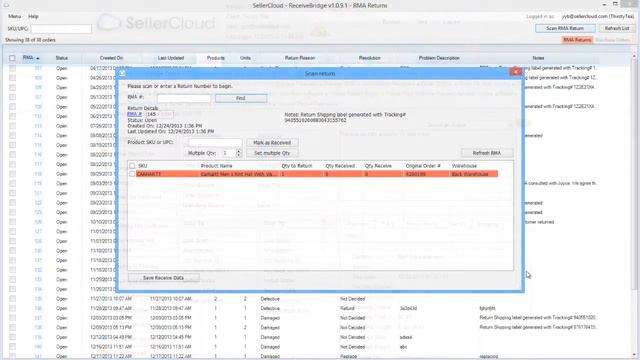Image resolution: width=640 pixels, height=360 pixels.
Task: Check the row created 05/13/2013
Action: 12,97
